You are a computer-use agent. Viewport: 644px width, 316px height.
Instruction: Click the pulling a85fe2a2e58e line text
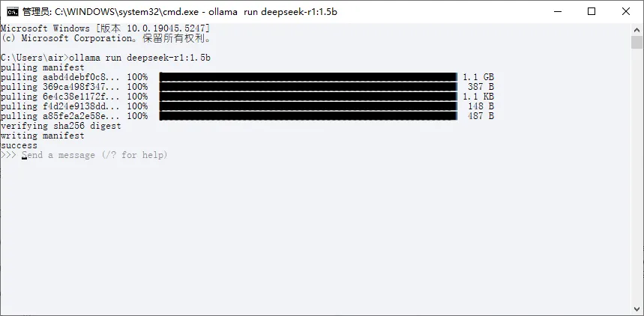[x=74, y=116]
